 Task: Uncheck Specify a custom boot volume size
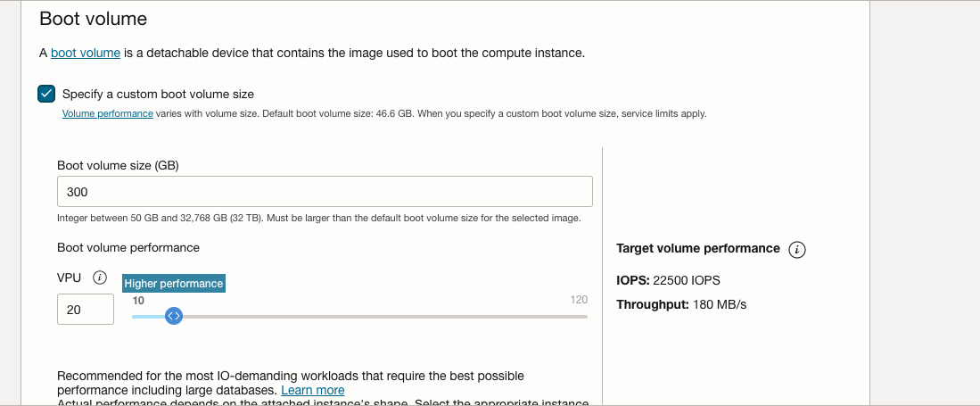click(x=46, y=94)
